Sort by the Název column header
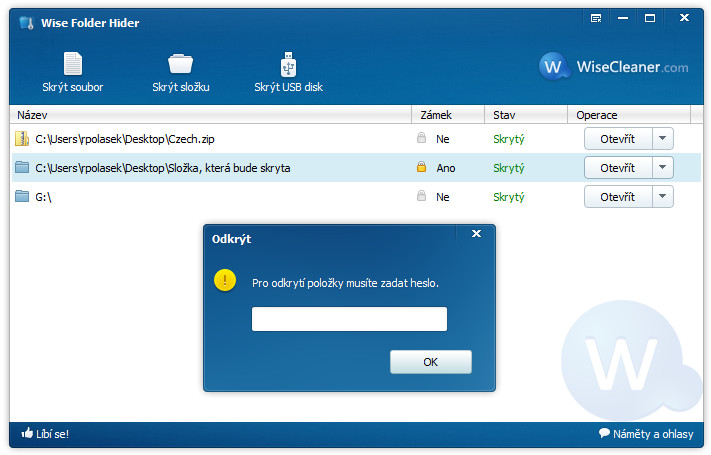The width and height of the screenshot is (711, 455). pos(210,115)
